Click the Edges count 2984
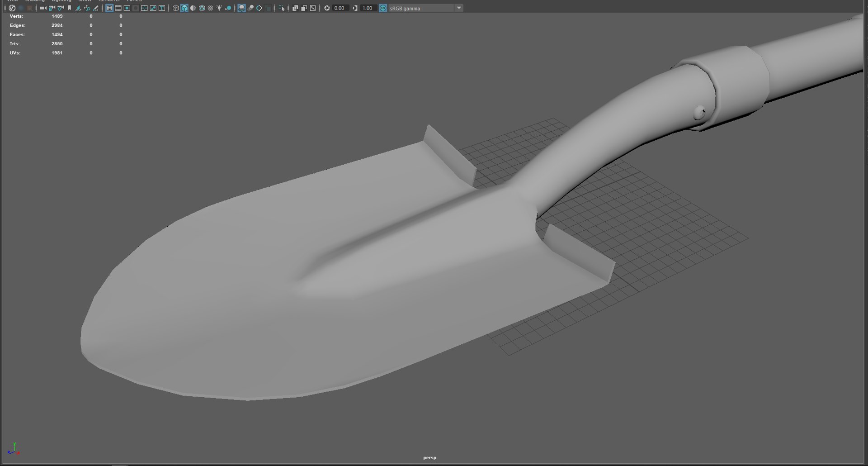Image resolution: width=868 pixels, height=466 pixels. click(57, 25)
